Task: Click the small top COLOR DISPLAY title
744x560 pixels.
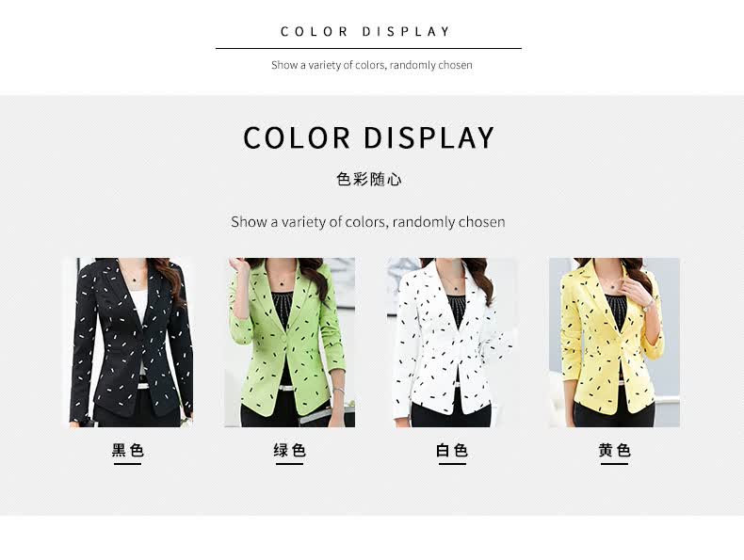Action: point(365,32)
